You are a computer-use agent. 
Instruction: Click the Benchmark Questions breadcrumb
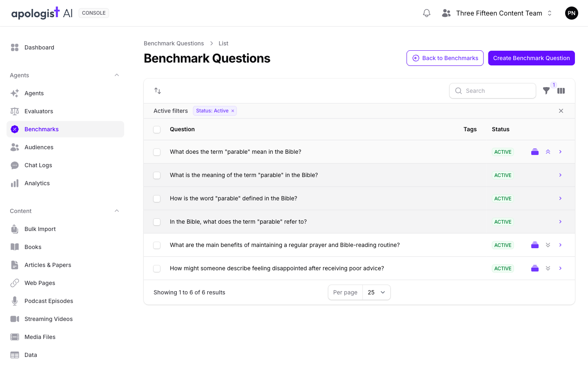point(174,43)
